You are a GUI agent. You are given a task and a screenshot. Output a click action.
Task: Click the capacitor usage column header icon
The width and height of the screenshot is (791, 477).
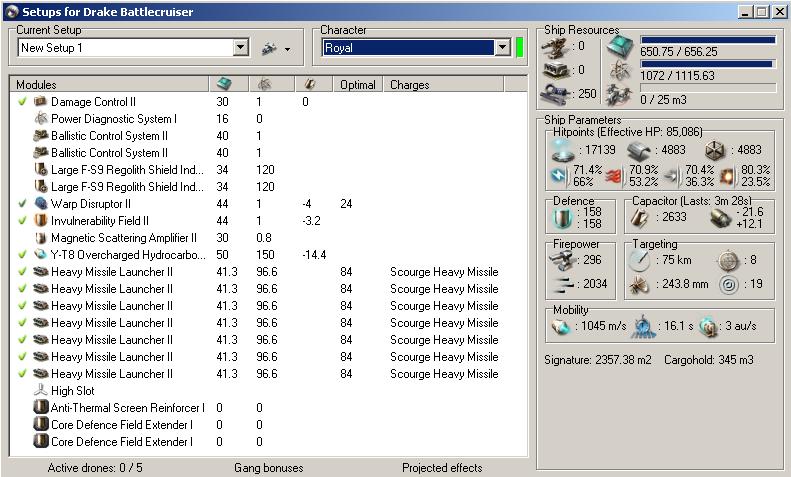[x=310, y=85]
